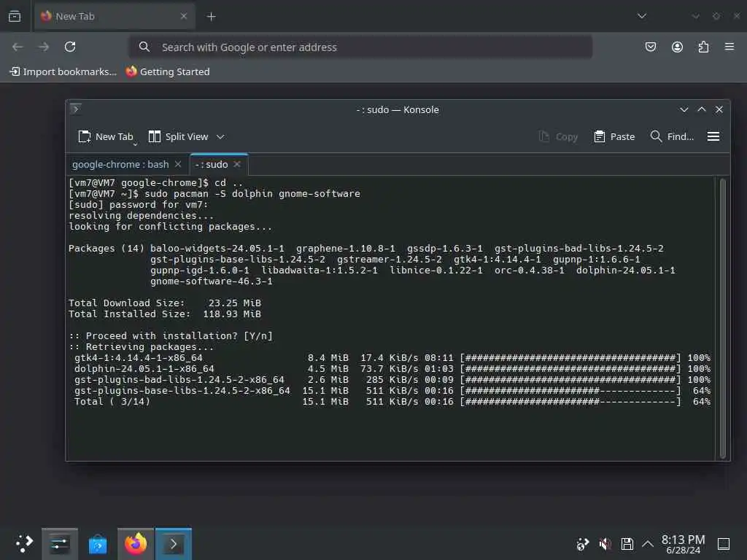The height and width of the screenshot is (560, 747).
Task: Click system tray updates notifier icon
Action: coord(582,544)
